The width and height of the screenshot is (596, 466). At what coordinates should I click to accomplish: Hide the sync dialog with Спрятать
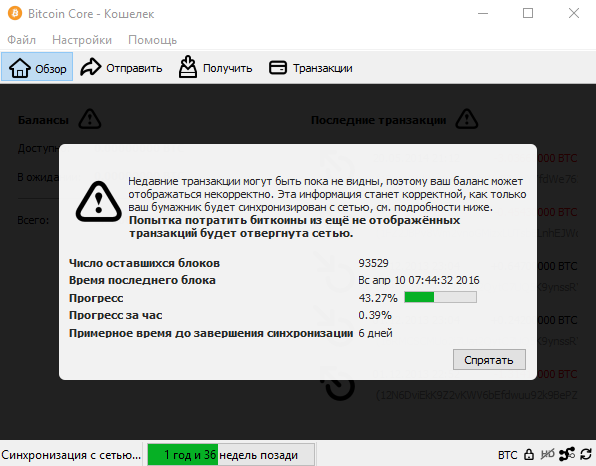(489, 360)
